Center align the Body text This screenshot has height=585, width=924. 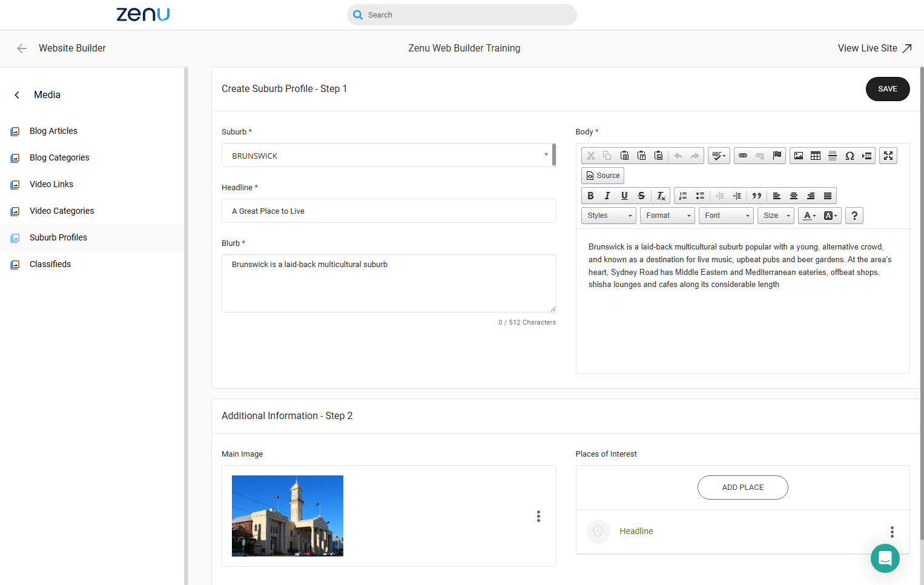794,196
